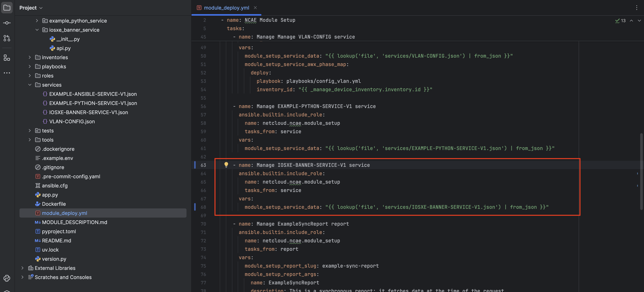644x292 pixels.
Task: Expand External Libraries node
Action: pos(23,268)
